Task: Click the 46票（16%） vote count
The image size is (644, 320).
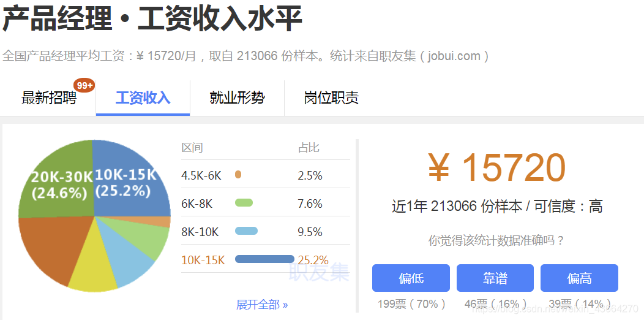Action: click(496, 304)
